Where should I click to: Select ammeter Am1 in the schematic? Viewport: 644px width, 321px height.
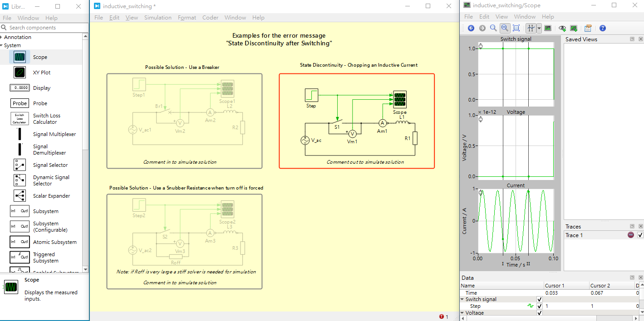[x=382, y=123]
